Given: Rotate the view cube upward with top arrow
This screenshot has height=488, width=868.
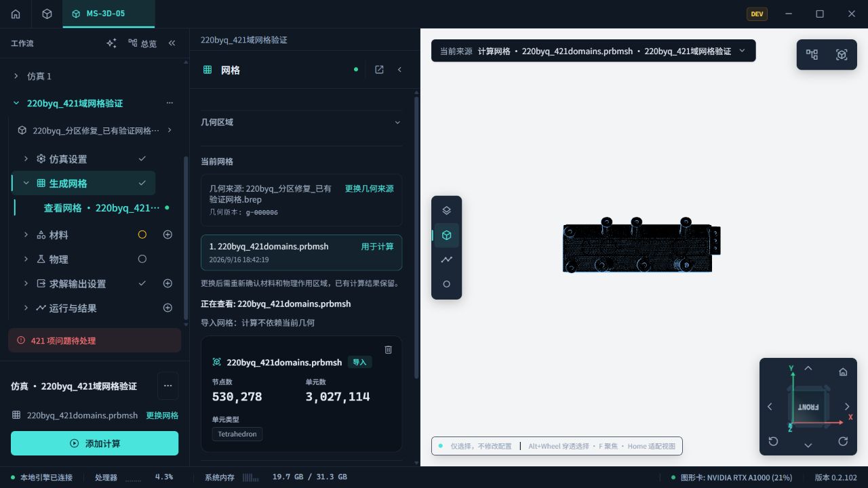Looking at the screenshot, I should tap(808, 369).
